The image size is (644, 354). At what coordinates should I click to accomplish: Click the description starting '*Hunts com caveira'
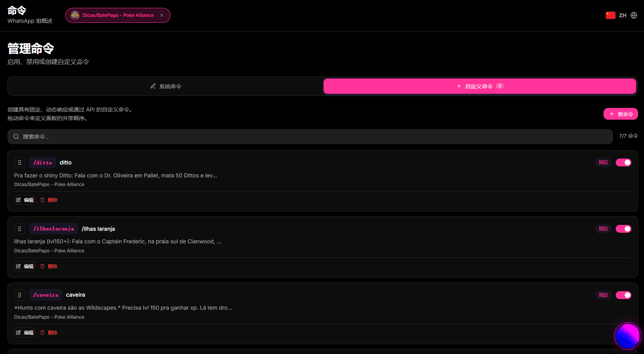tap(123, 308)
